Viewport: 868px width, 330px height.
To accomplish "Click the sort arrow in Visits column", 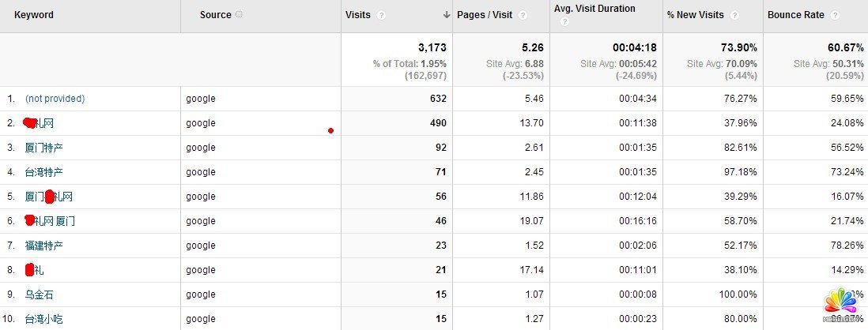I will (447, 15).
